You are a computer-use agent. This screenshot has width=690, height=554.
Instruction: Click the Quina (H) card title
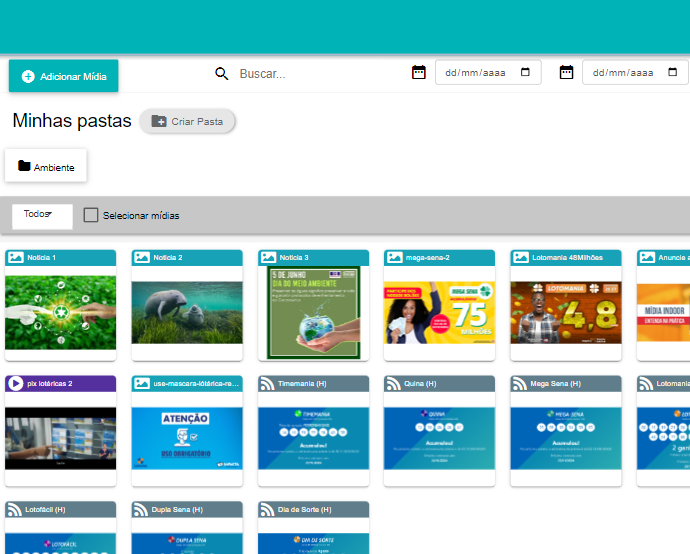[x=420, y=384]
